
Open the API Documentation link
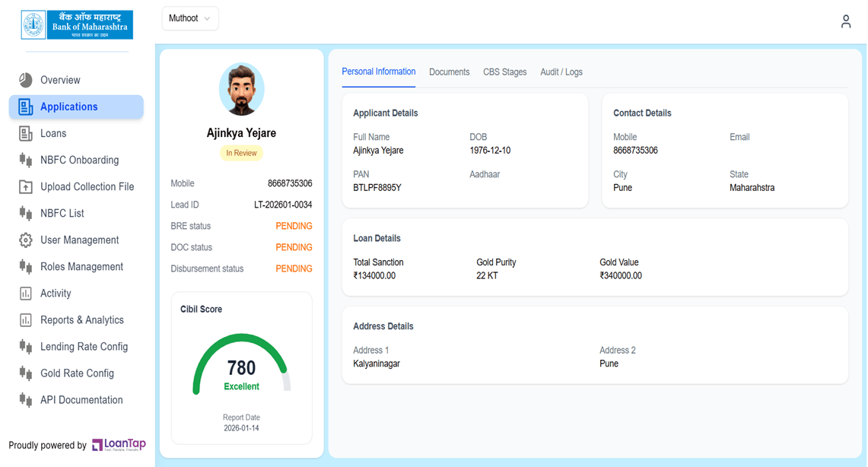click(81, 400)
